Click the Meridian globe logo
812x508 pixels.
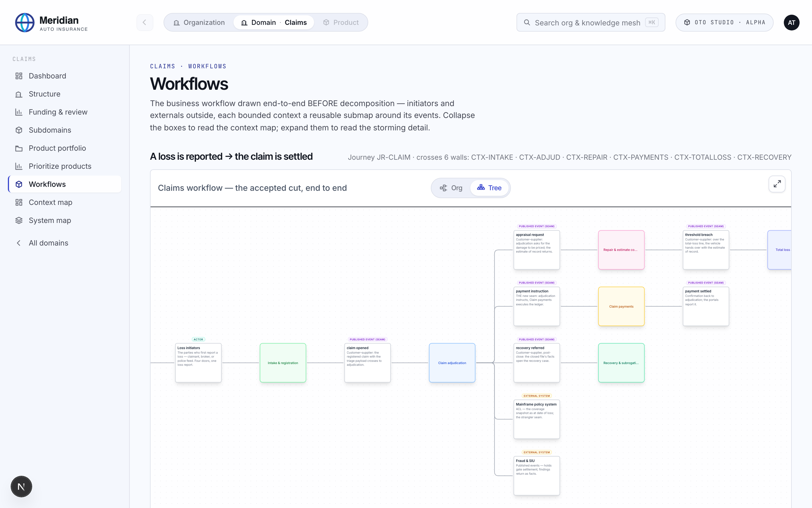(x=25, y=23)
